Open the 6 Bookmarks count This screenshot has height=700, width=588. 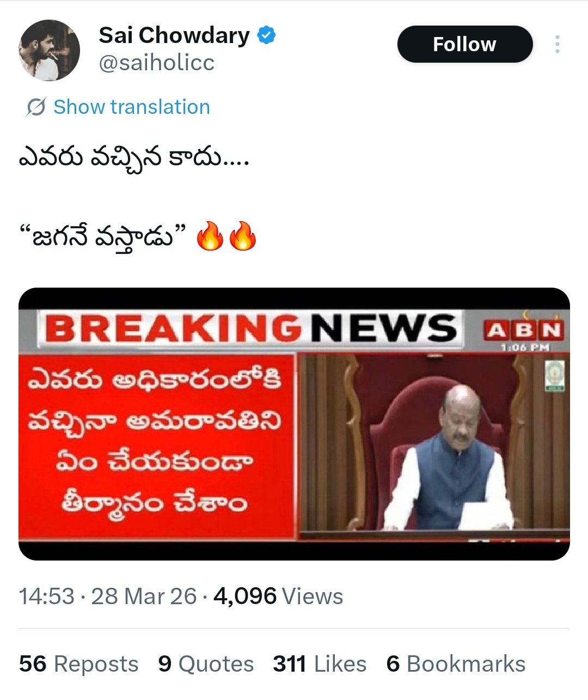tap(456, 664)
